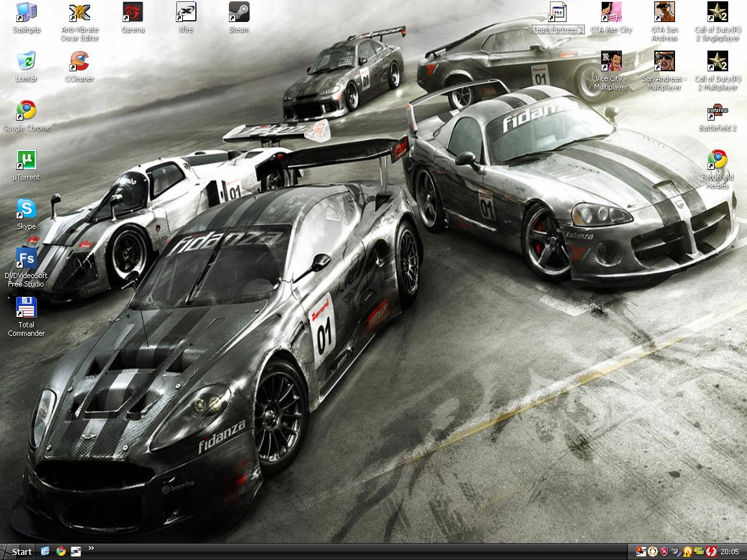The width and height of the screenshot is (747, 560).
Task: Open Vice City - Multiplayer shortcut
Action: pyautogui.click(x=611, y=71)
